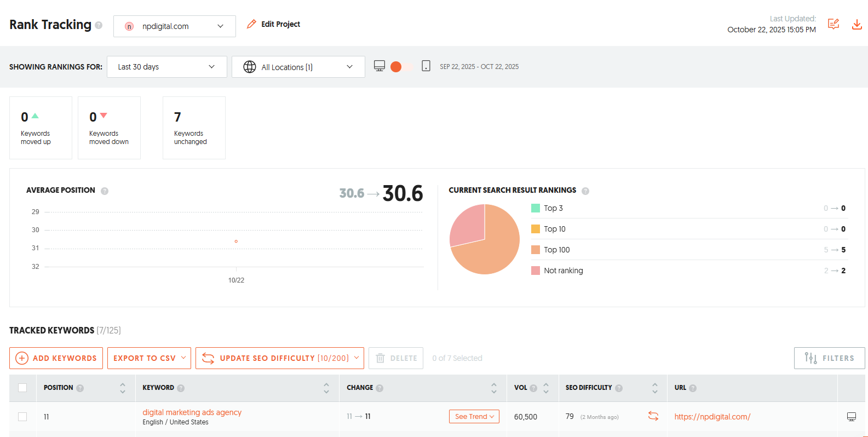Click the Update SEO Difficulty button

(x=279, y=358)
